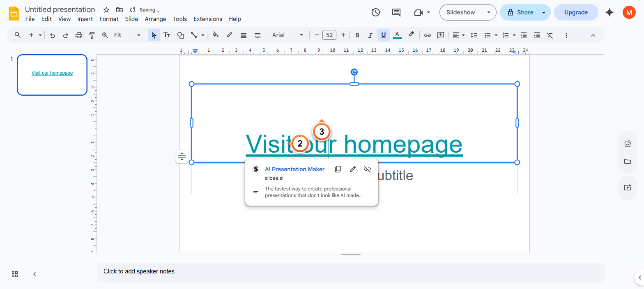This screenshot has height=289, width=644.
Task: Open line tool dropdown arrow
Action: coord(203,35)
